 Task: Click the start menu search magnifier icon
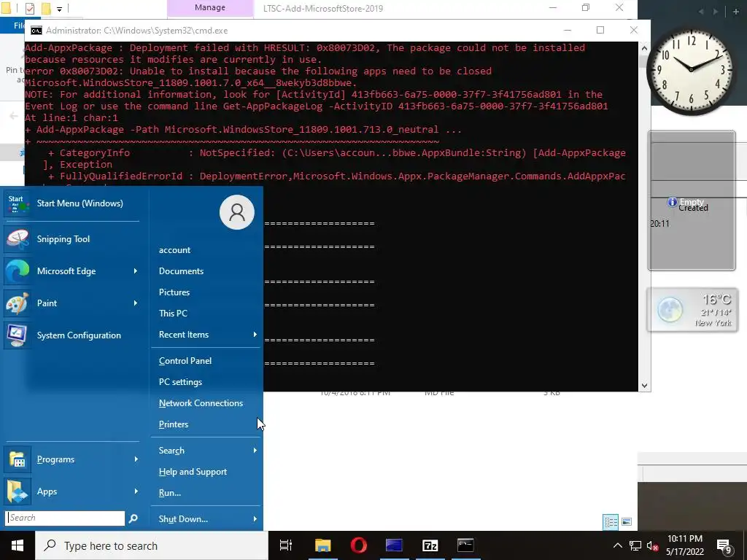(133, 518)
